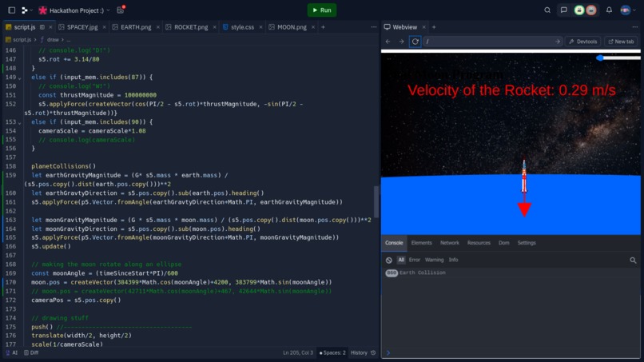Image resolution: width=644 pixels, height=362 pixels.
Task: Open editor pane three-dot menu
Action: click(373, 27)
